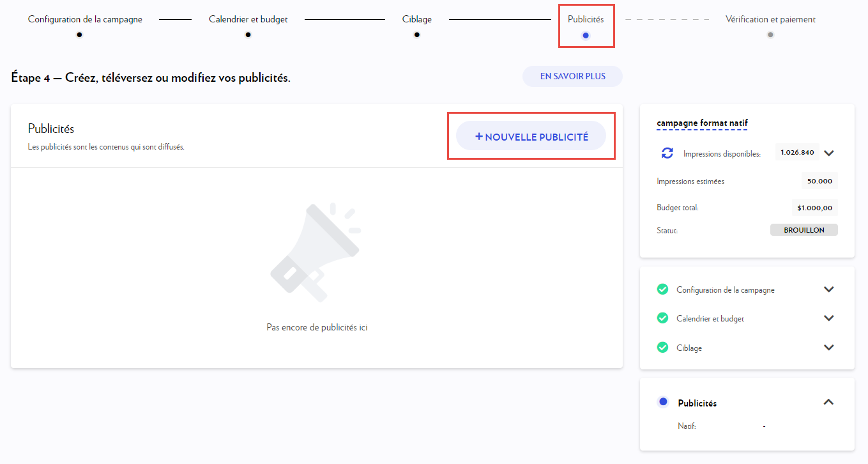Go to Calendrier et budget step
The width and height of the screenshot is (868, 464).
(x=248, y=19)
